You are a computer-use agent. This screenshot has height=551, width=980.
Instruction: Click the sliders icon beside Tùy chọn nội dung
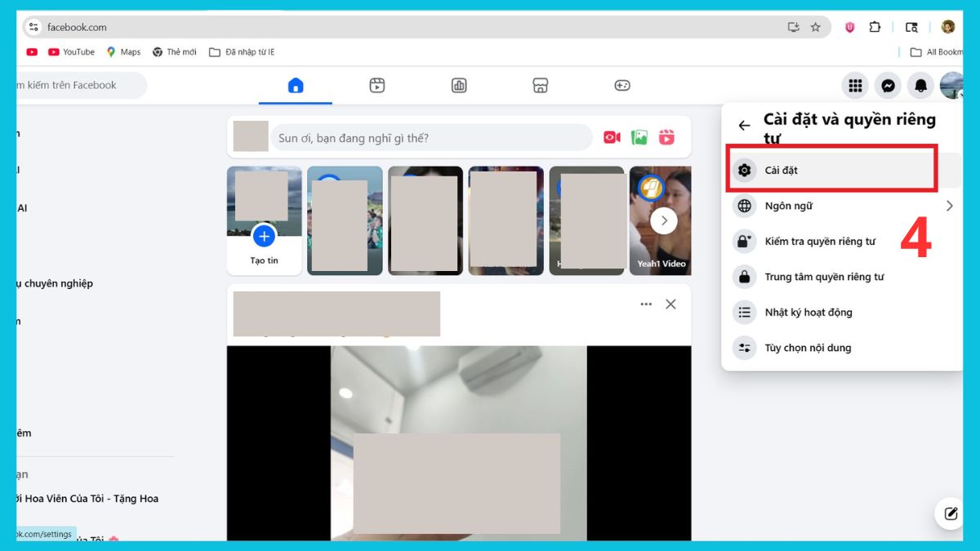[744, 348]
